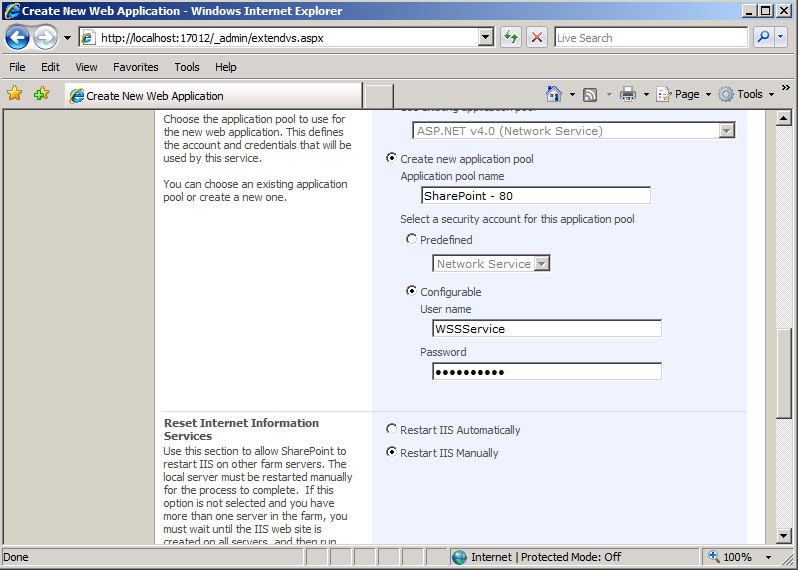Open the Page command menu
Viewport: 798px width, 570px height.
[x=683, y=94]
